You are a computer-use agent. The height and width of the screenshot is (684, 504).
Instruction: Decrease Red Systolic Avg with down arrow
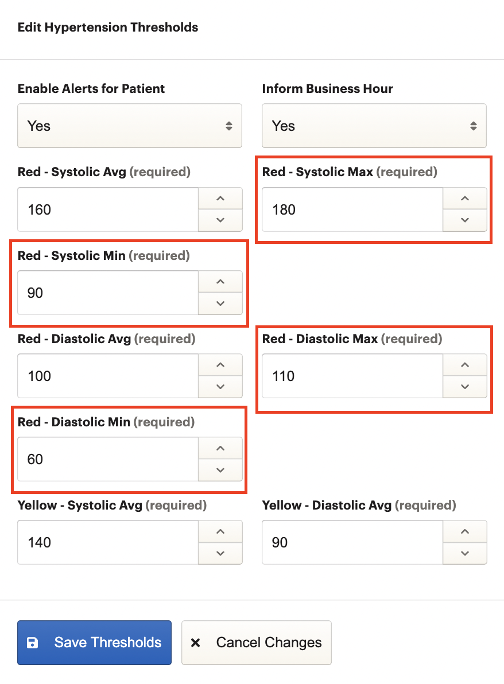(x=220, y=220)
